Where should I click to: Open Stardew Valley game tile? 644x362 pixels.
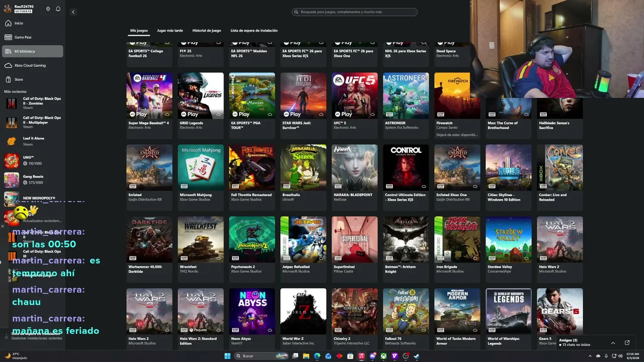(x=509, y=249)
